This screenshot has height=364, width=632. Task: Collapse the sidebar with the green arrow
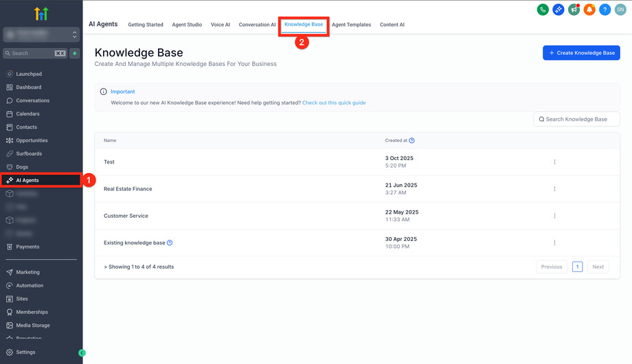[x=82, y=353]
